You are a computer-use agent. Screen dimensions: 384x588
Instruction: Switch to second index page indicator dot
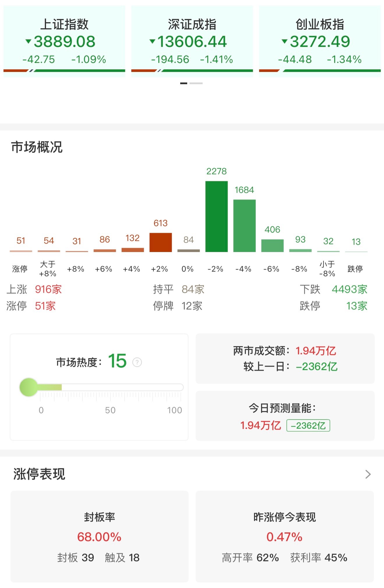(x=196, y=83)
